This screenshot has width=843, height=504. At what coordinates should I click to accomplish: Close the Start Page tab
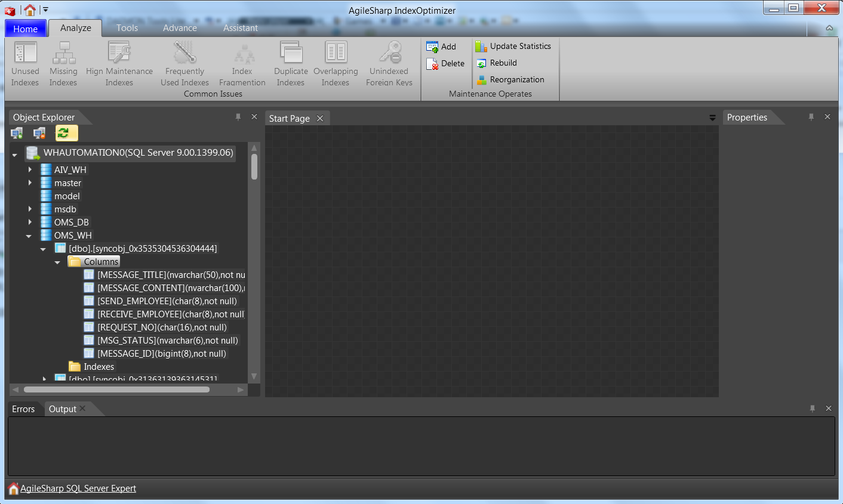point(320,118)
